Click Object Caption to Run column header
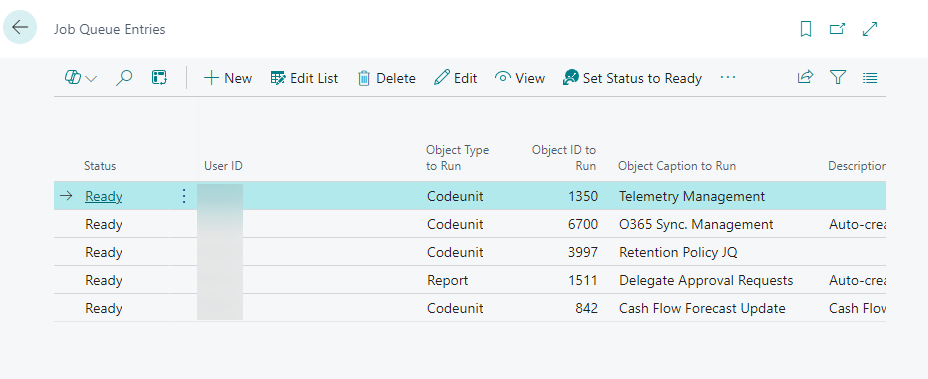 tap(677, 166)
